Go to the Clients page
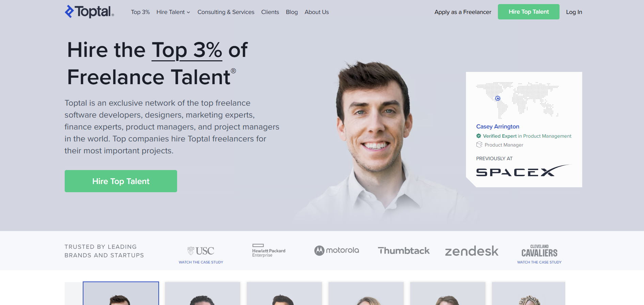The height and width of the screenshot is (305, 644). pos(270,12)
